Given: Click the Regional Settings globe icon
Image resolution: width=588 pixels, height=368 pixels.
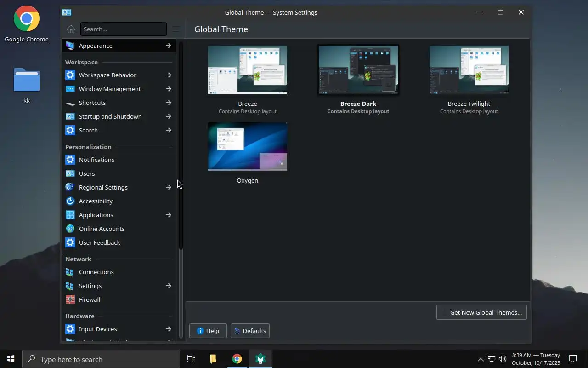Looking at the screenshot, I should pyautogui.click(x=70, y=187).
